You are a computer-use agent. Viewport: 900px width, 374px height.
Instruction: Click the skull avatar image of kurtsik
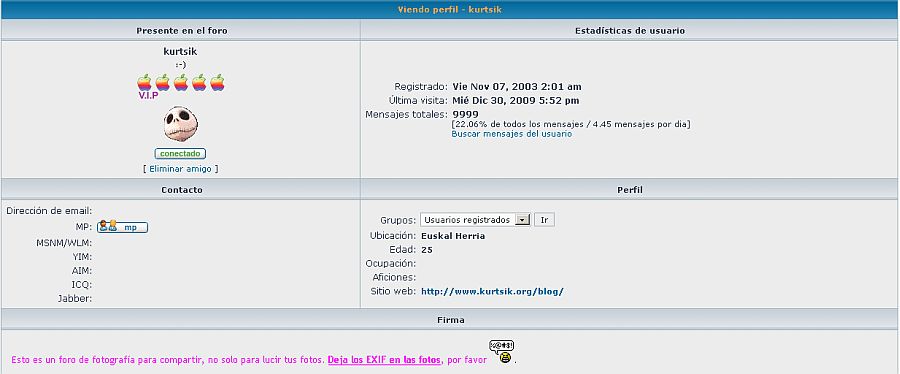click(x=181, y=123)
